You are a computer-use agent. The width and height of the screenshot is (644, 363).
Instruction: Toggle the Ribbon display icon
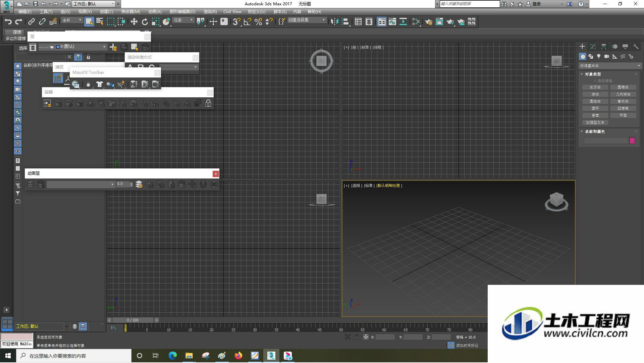(x=382, y=22)
